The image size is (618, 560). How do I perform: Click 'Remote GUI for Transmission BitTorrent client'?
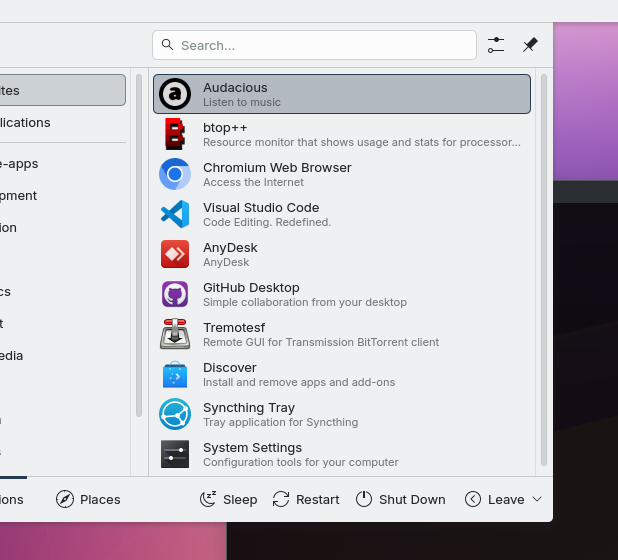coord(321,342)
